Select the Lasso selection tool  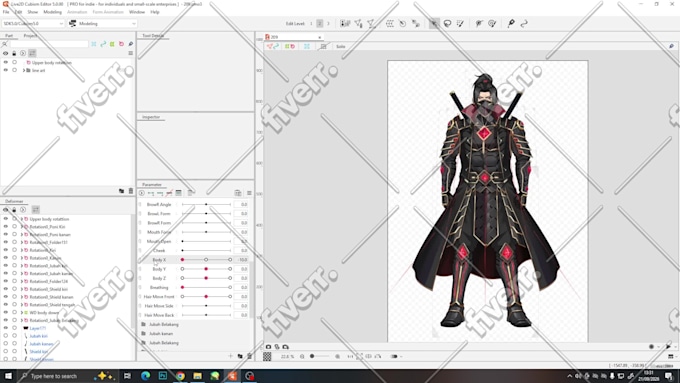tap(447, 23)
